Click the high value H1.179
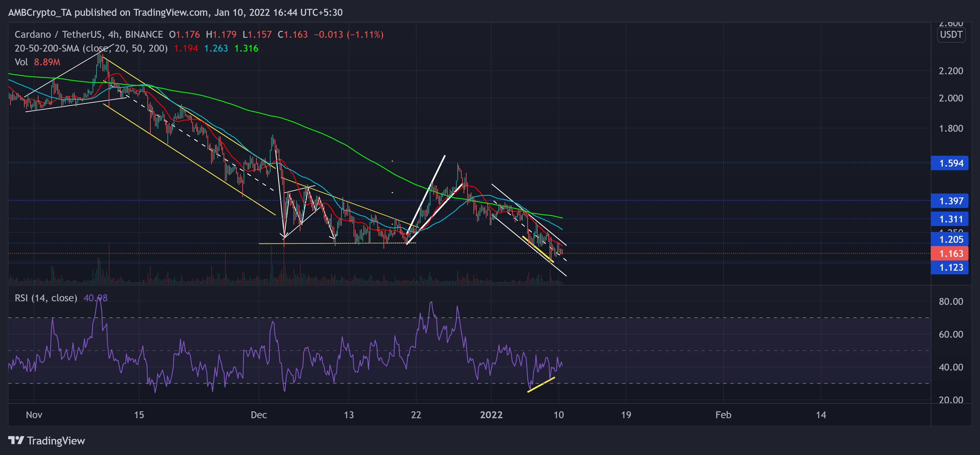 tap(221, 34)
